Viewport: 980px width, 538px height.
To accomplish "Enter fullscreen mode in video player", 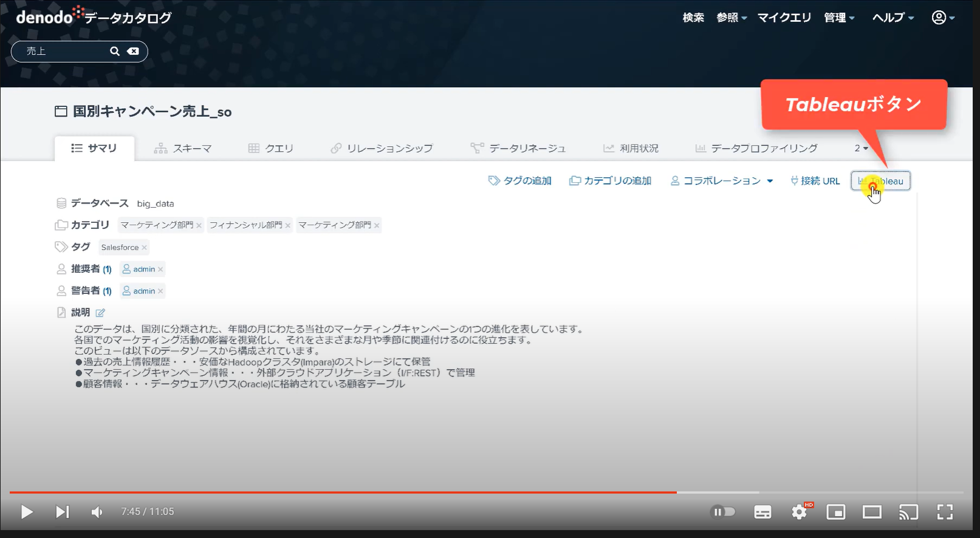I will (x=945, y=512).
